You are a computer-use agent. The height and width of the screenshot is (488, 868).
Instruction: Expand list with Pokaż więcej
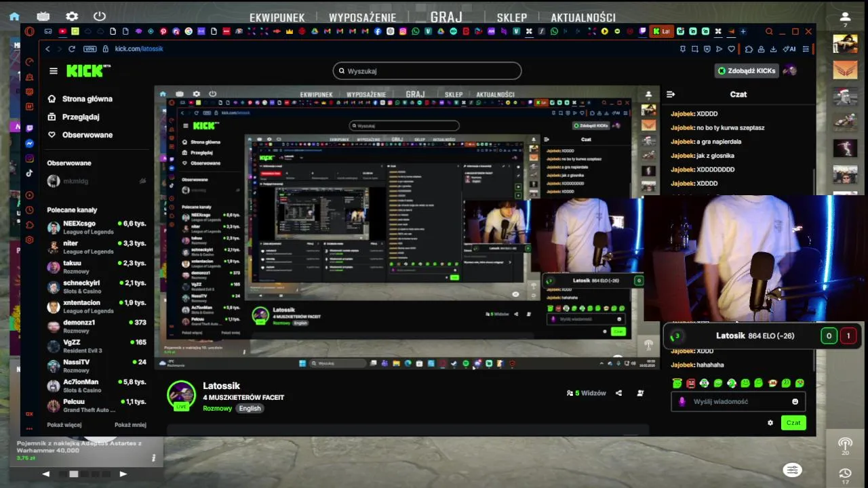click(64, 425)
